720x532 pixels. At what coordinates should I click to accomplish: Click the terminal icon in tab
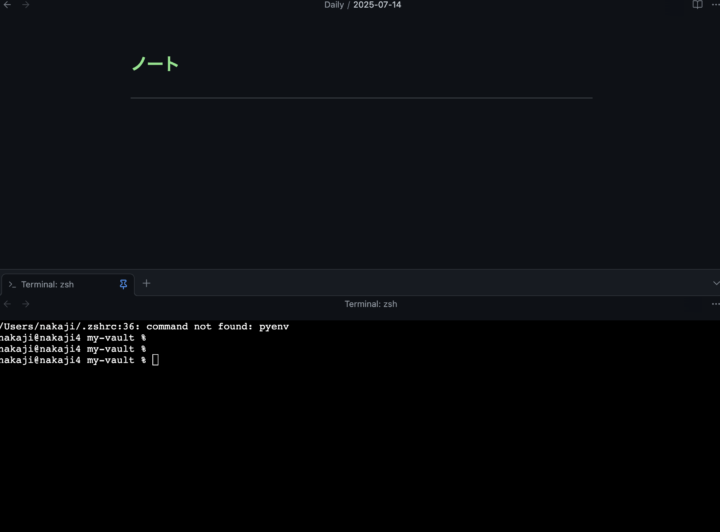point(12,285)
